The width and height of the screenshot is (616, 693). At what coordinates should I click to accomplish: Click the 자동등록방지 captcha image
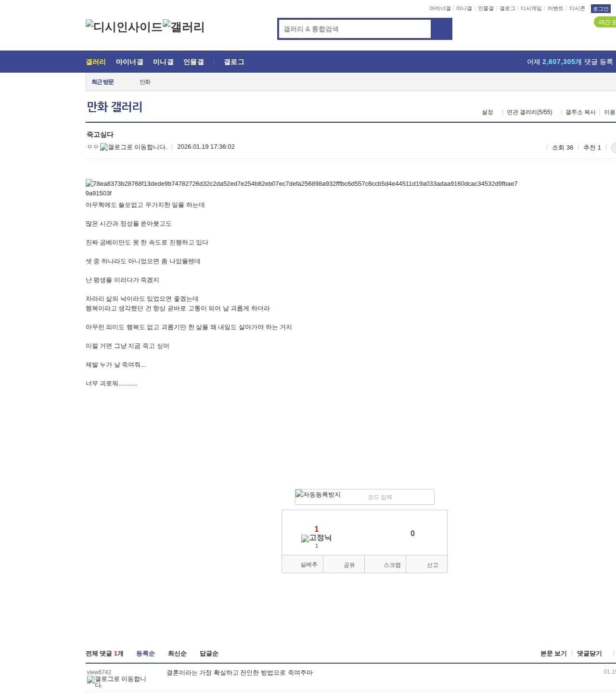click(318, 494)
